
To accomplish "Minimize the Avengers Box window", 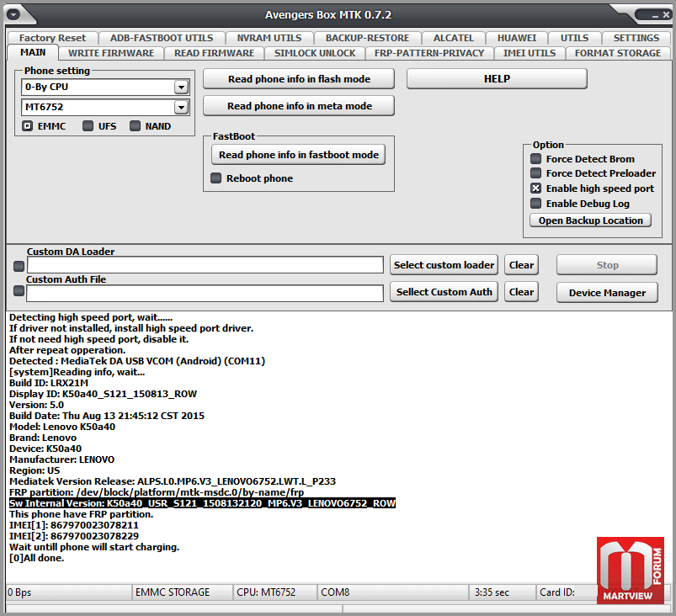I will pos(655,15).
